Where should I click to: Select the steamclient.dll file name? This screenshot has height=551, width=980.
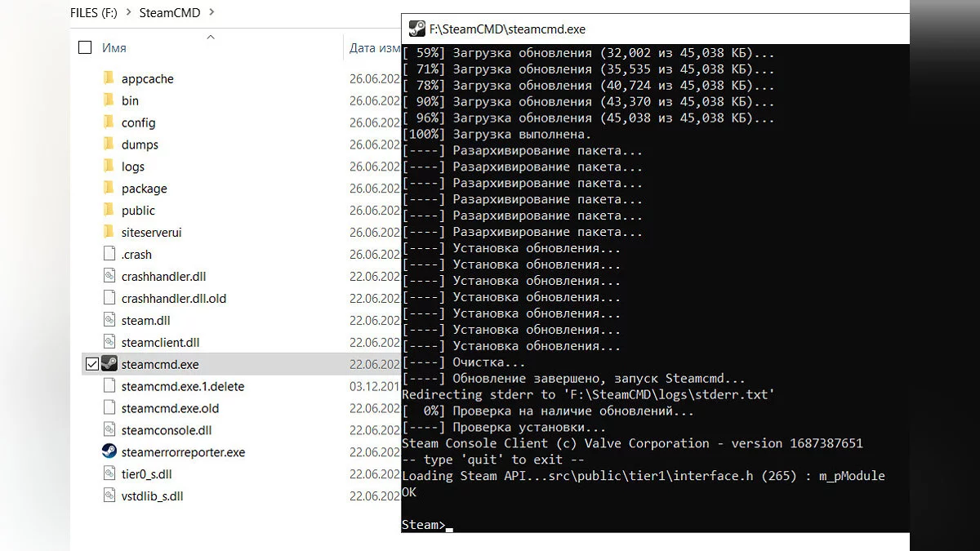160,343
